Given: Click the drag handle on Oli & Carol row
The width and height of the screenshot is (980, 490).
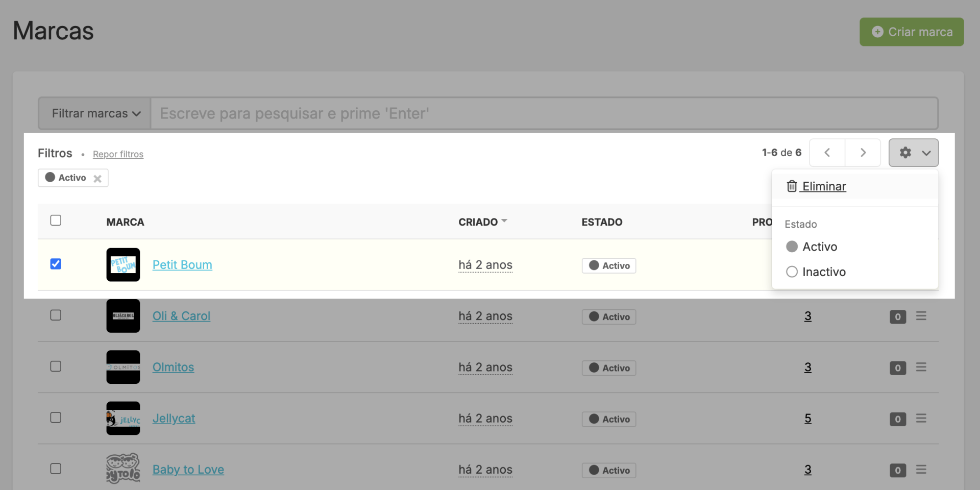Looking at the screenshot, I should pyautogui.click(x=921, y=316).
